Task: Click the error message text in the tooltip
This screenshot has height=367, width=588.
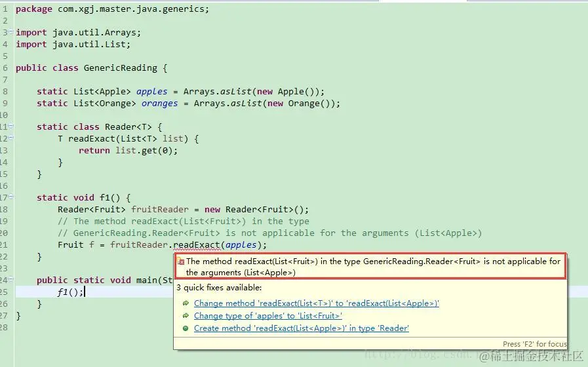Action: coord(373,267)
